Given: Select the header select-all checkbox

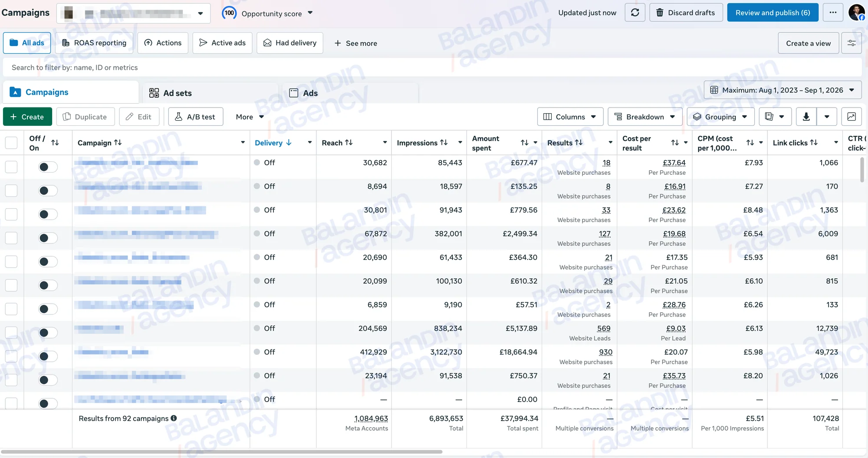Looking at the screenshot, I should tap(11, 143).
